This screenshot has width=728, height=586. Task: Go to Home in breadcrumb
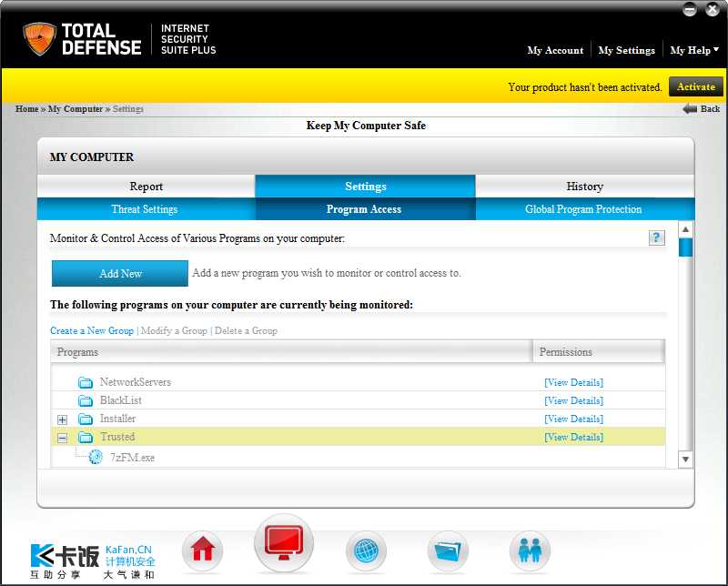click(x=27, y=108)
